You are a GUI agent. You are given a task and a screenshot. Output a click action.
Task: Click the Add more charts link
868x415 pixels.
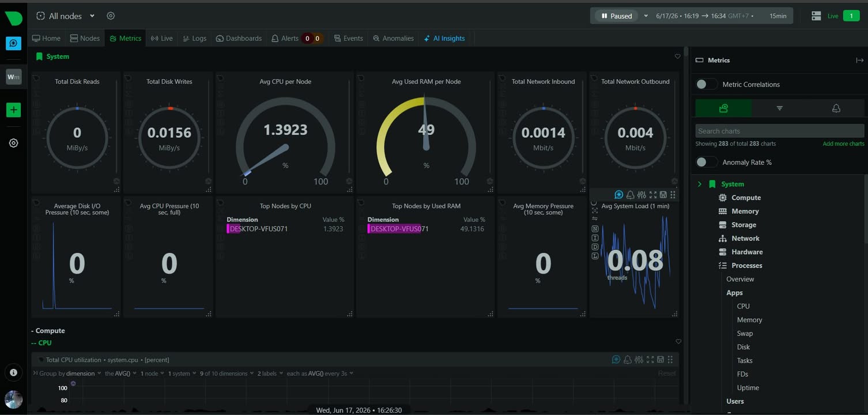843,144
